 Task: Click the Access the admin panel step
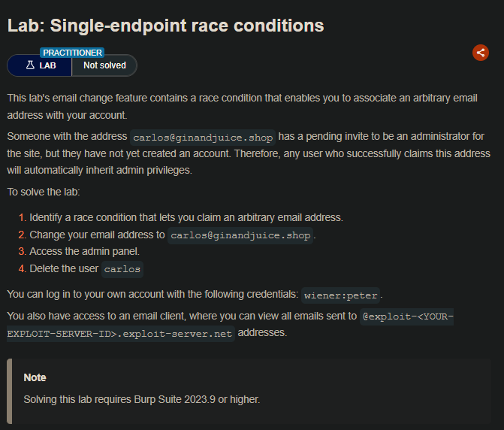pos(83,251)
